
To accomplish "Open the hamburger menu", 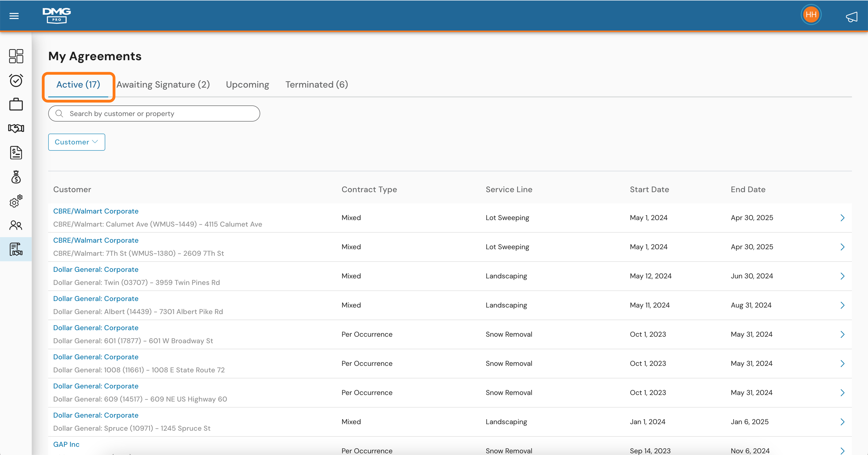I will click(14, 16).
